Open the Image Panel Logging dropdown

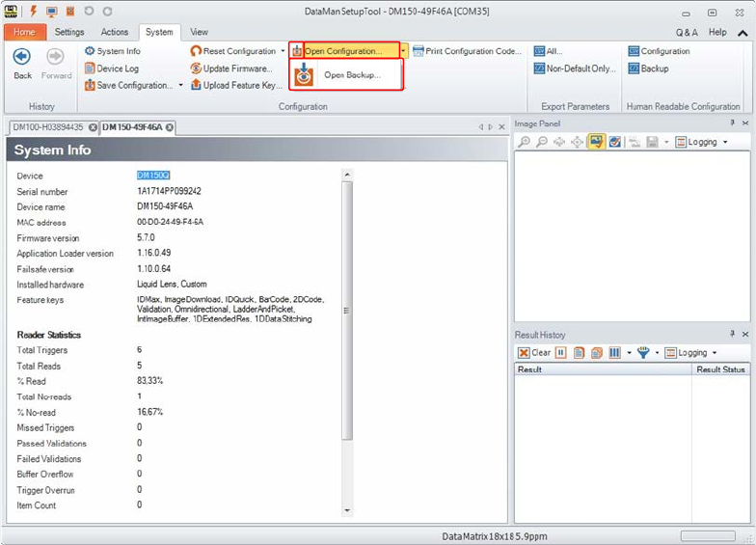(701, 142)
